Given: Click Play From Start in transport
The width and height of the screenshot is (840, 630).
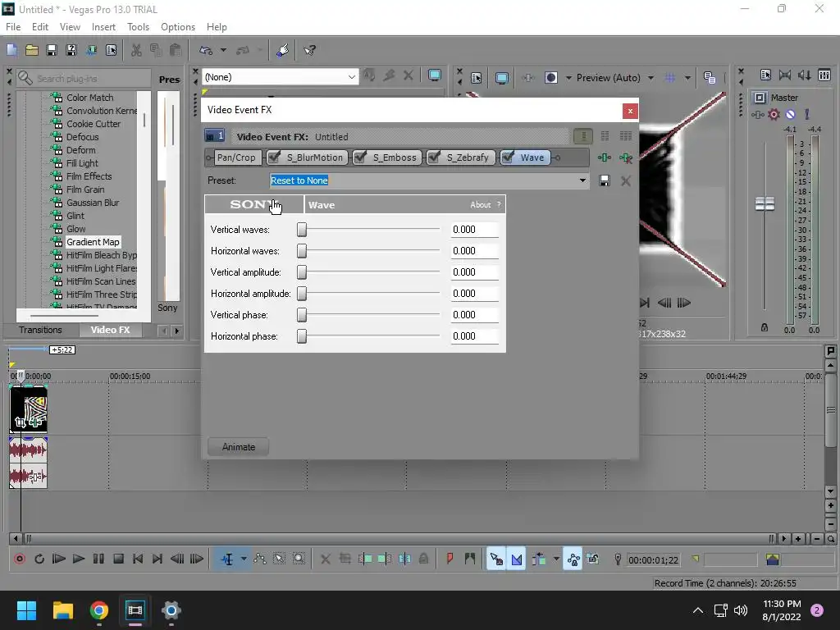Looking at the screenshot, I should (x=59, y=559).
